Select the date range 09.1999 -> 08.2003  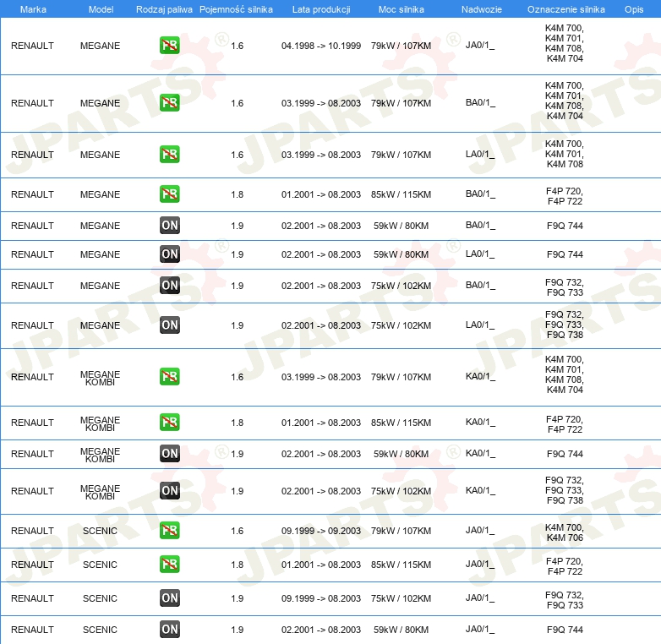(321, 598)
